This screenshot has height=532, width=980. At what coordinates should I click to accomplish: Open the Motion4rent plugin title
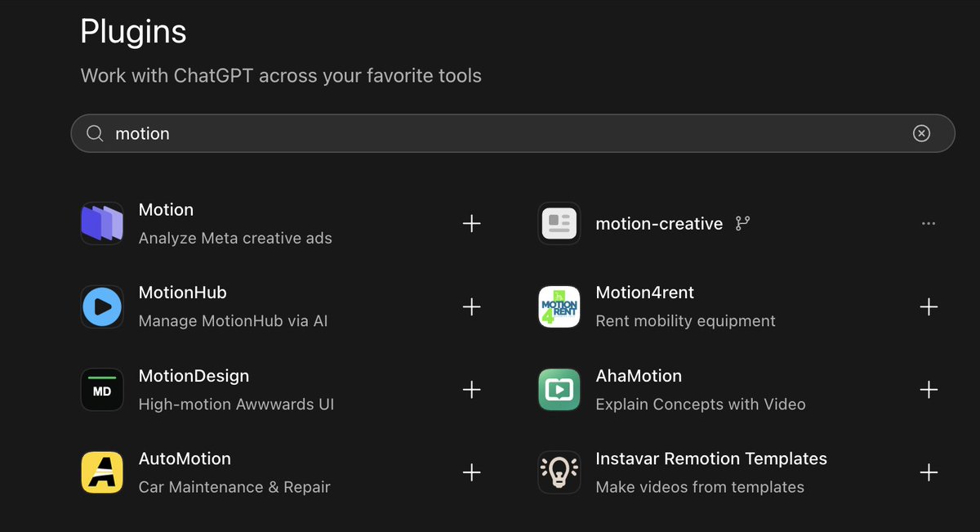tap(644, 293)
